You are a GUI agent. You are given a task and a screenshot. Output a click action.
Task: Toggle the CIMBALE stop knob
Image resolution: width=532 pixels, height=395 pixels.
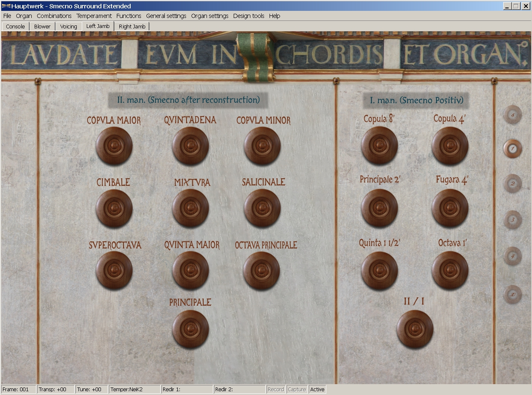[x=114, y=208]
